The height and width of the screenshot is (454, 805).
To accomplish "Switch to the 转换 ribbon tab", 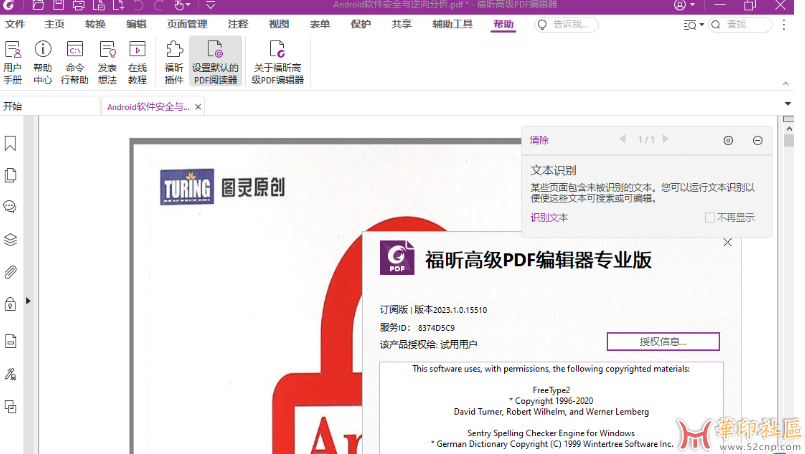I will click(95, 24).
